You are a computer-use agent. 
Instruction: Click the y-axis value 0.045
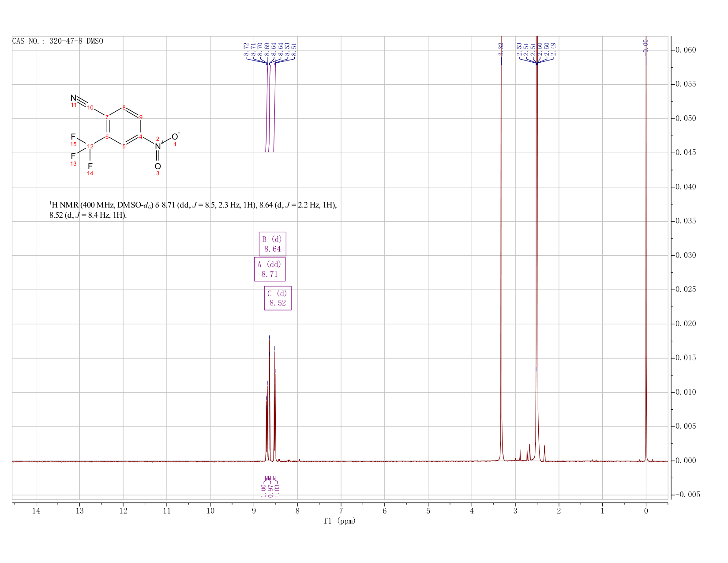tap(686, 153)
